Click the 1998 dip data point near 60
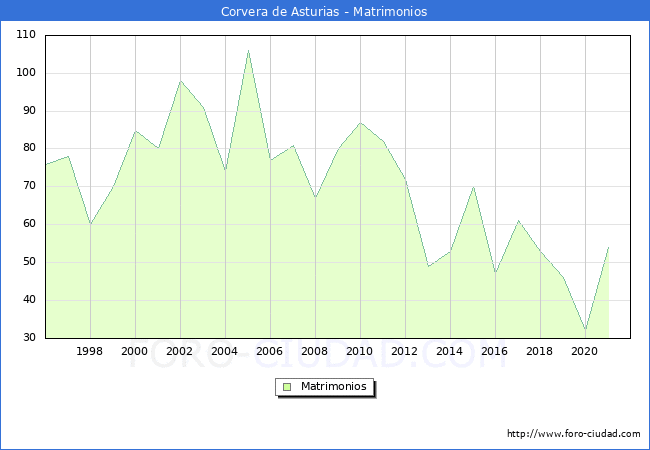The width and height of the screenshot is (650, 450). click(x=91, y=224)
